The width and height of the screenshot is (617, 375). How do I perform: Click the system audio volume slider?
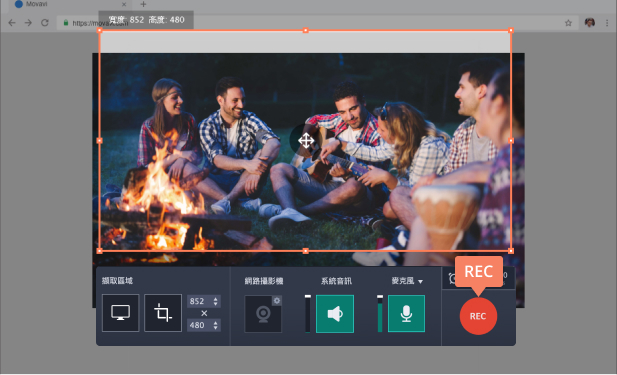[x=308, y=314]
